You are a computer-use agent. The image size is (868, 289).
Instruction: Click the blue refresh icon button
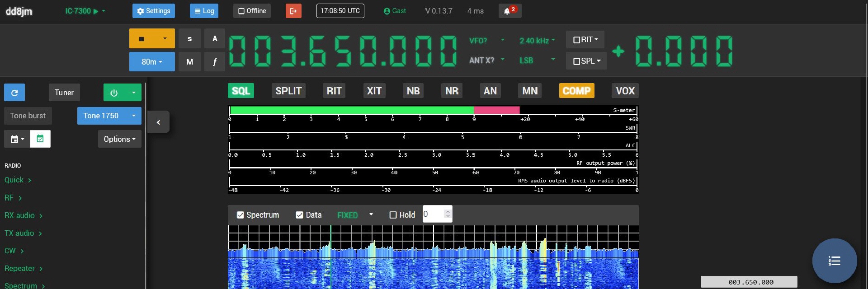(14, 93)
